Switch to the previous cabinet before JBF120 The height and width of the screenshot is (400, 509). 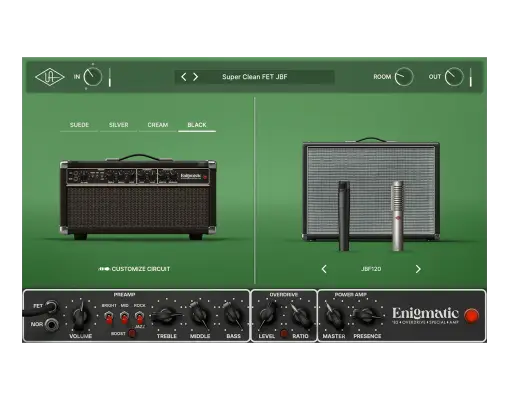coord(324,269)
